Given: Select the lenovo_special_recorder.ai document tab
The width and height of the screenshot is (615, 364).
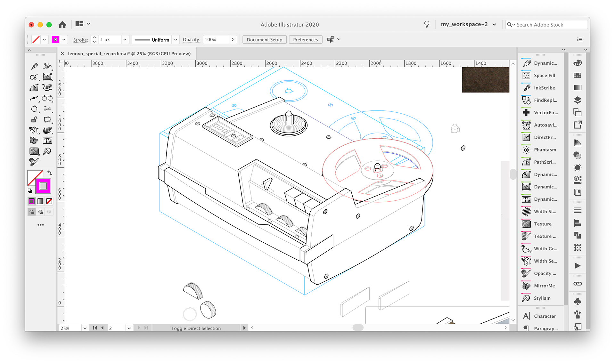Looking at the screenshot, I should tap(129, 53).
